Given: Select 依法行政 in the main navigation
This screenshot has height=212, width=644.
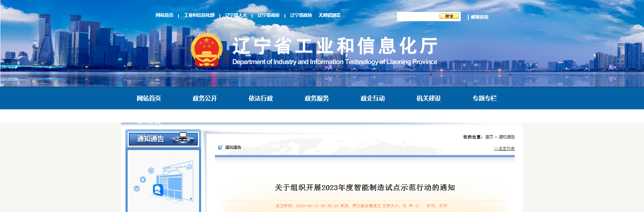Looking at the screenshot, I should coord(261,99).
